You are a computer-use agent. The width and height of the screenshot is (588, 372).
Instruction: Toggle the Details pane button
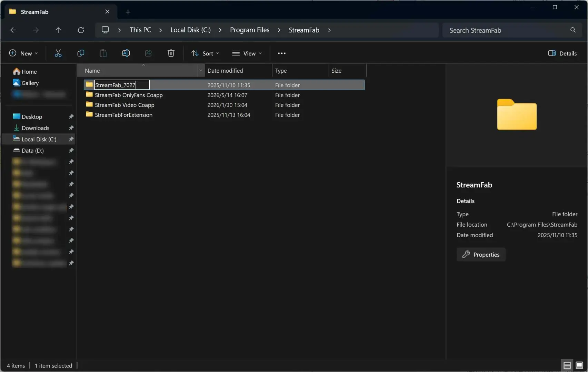562,53
